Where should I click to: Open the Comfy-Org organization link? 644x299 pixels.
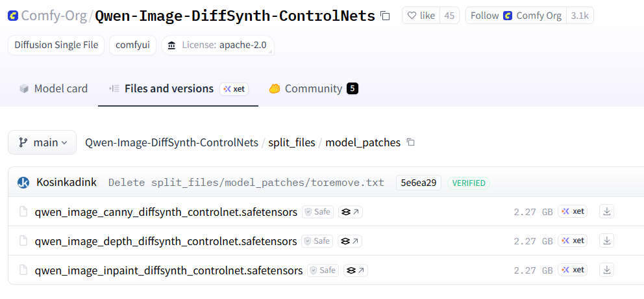pos(54,16)
